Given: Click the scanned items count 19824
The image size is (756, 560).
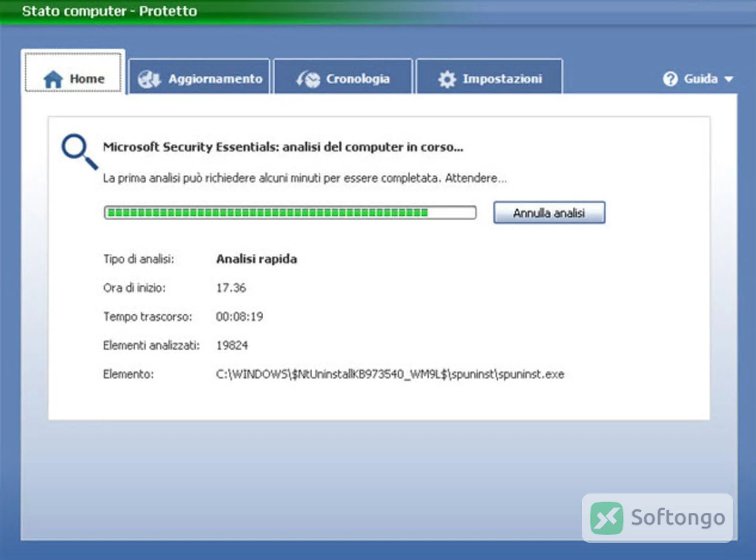Looking at the screenshot, I should tap(232, 345).
